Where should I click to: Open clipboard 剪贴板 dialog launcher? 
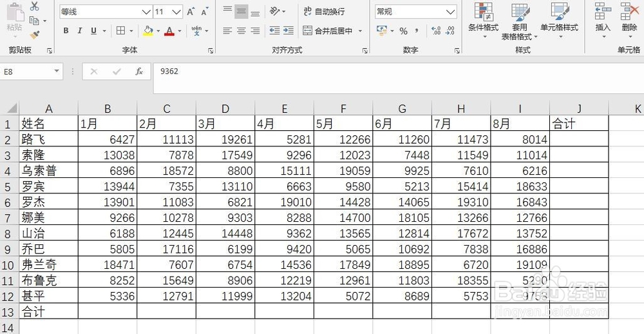tap(50, 50)
